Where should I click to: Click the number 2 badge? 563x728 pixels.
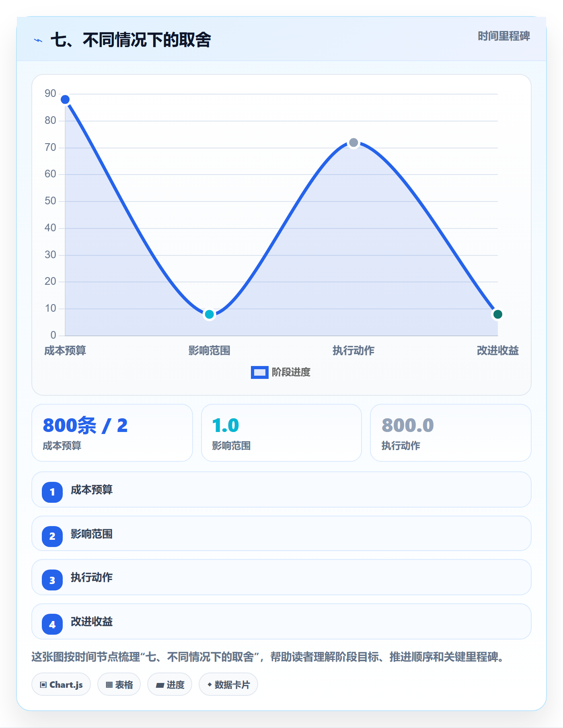click(52, 536)
